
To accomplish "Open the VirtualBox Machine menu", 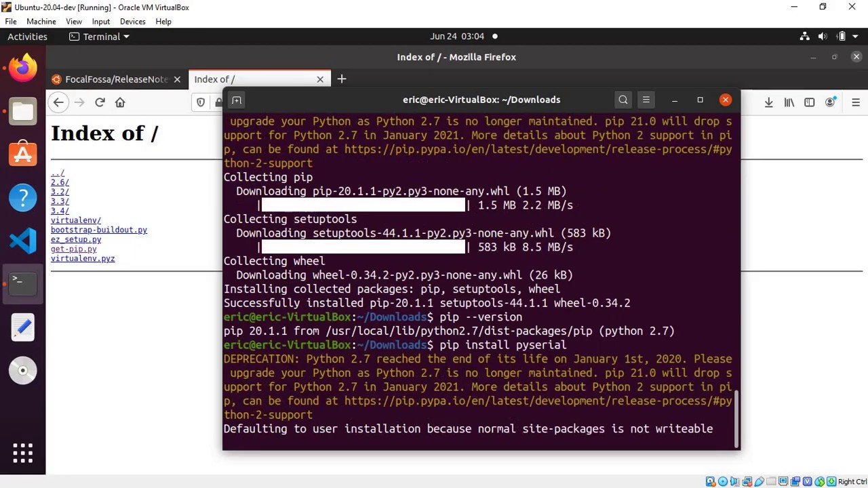I will click(x=41, y=22).
